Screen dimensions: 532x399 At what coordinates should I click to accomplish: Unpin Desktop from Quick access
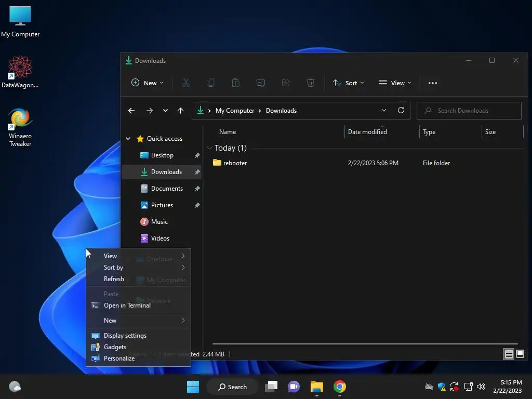point(197,155)
